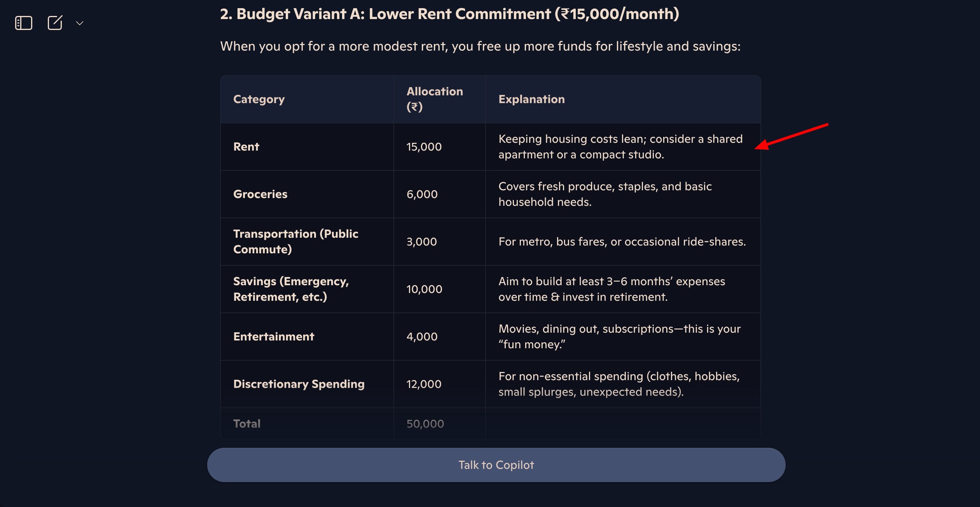Image resolution: width=980 pixels, height=507 pixels.
Task: Click the shared apartment explanation text
Action: pos(620,147)
